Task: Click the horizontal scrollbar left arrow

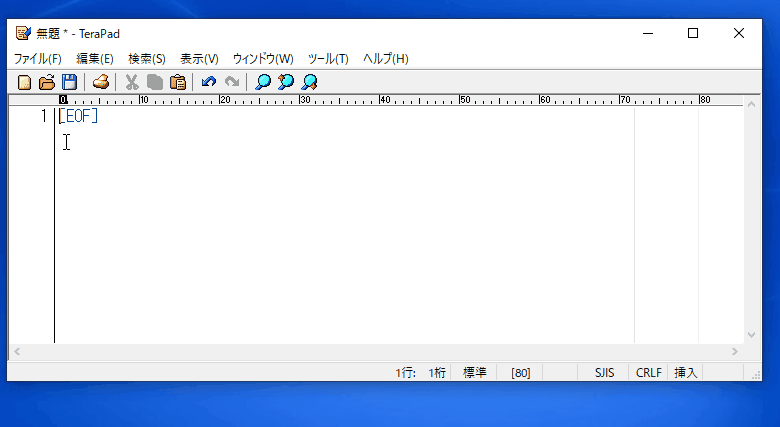Action: tap(17, 352)
